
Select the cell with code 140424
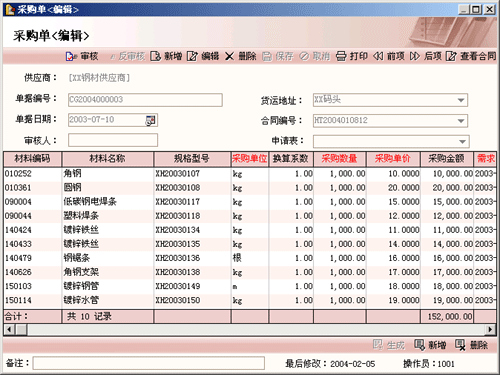coord(33,230)
